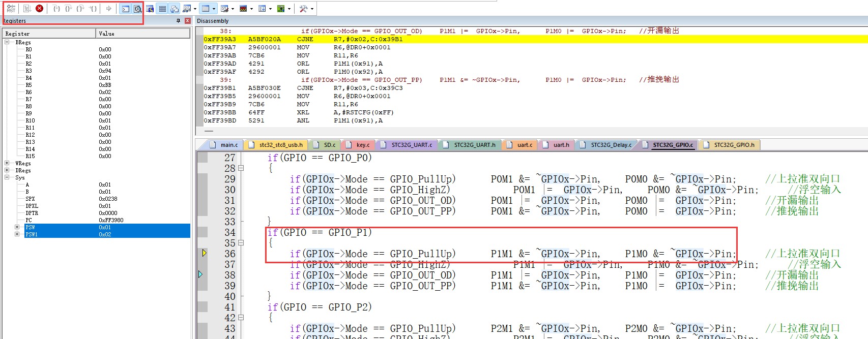Open the STC32G_GPIO.h tab
The width and height of the screenshot is (868, 339).
point(729,145)
